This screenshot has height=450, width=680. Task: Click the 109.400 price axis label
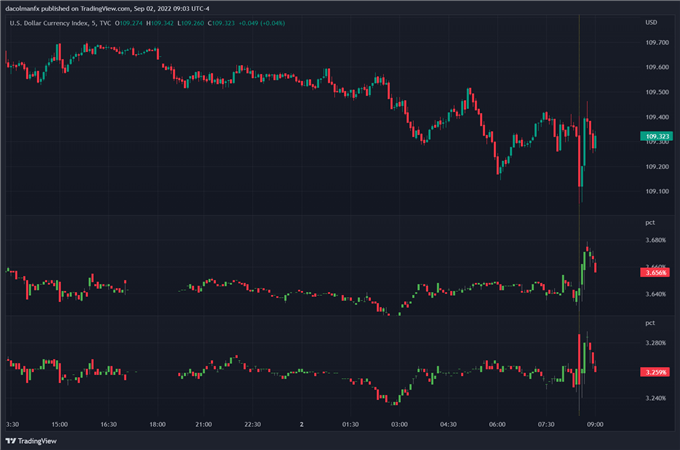657,117
